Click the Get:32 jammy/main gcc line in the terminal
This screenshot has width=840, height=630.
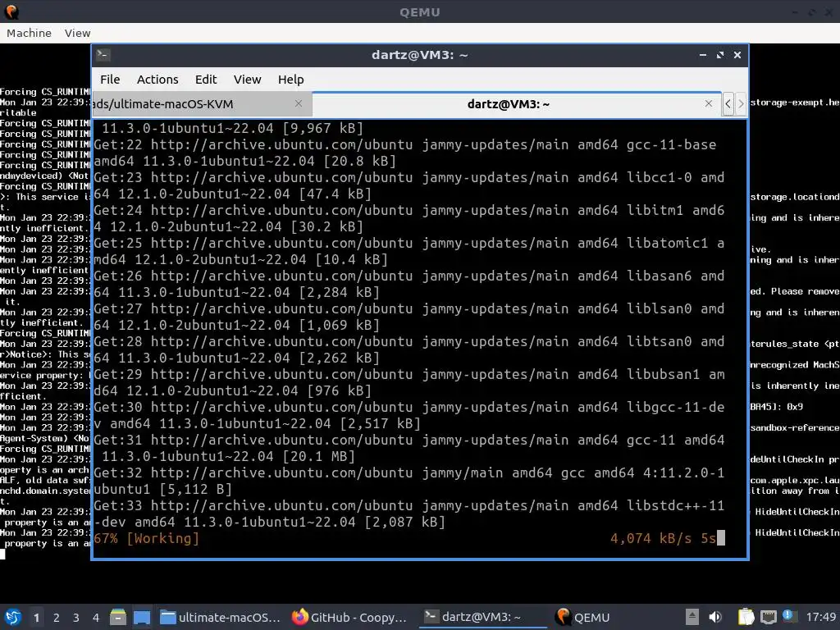coord(409,481)
